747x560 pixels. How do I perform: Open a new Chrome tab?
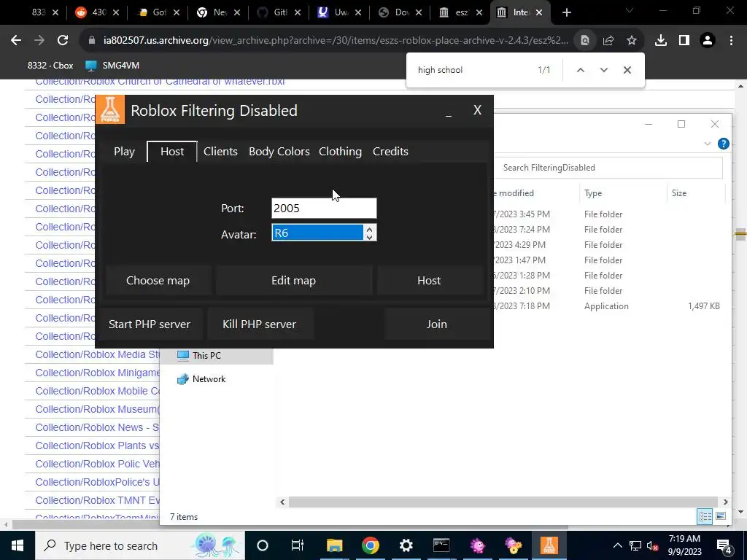(566, 13)
